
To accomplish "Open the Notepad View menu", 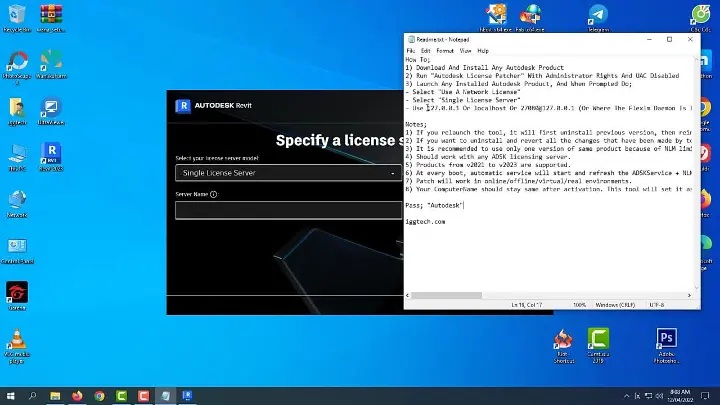I will [465, 50].
